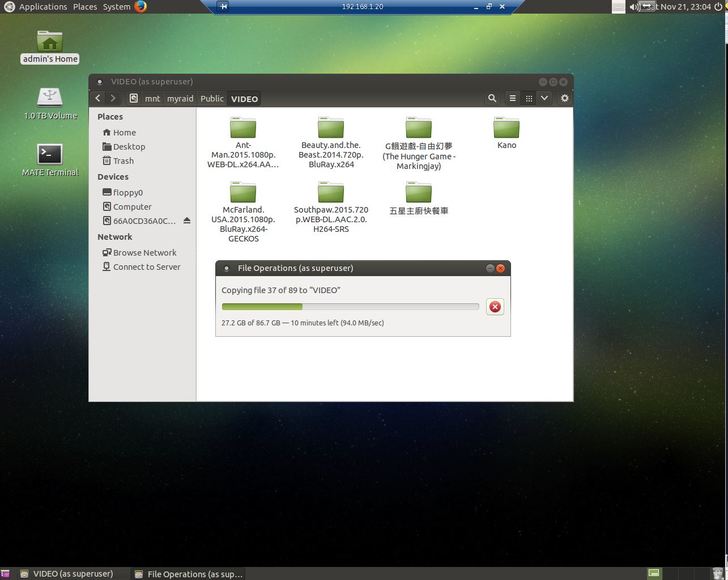Switch to list view in toolbar
Image resolution: width=728 pixels, height=580 pixels.
tap(512, 99)
